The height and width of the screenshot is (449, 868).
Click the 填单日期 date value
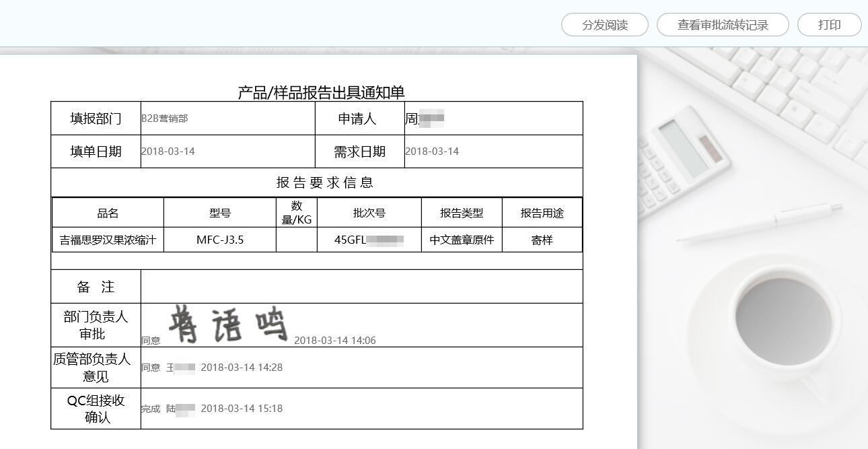point(168,151)
